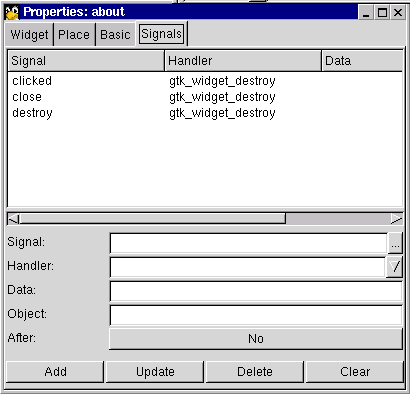The image size is (410, 394).
Task: Click the penguin window menu icon
Action: 12,13
